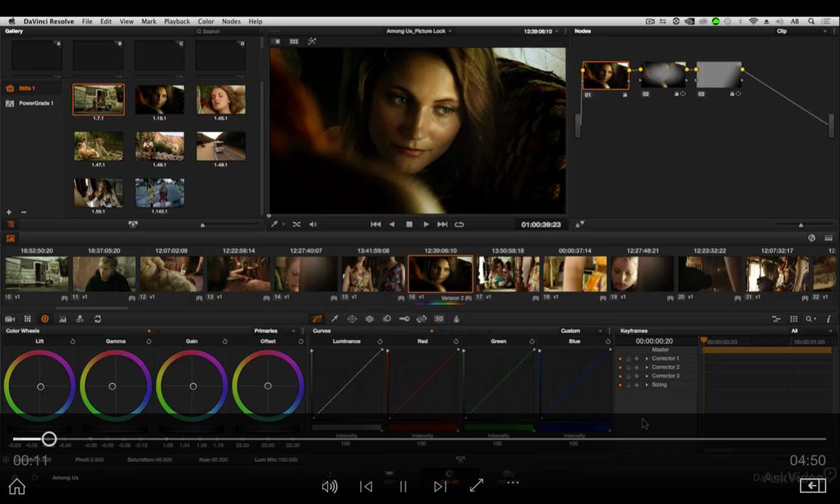840x504 pixels.
Task: Select node 02 in the node graph
Action: pyautogui.click(x=663, y=75)
